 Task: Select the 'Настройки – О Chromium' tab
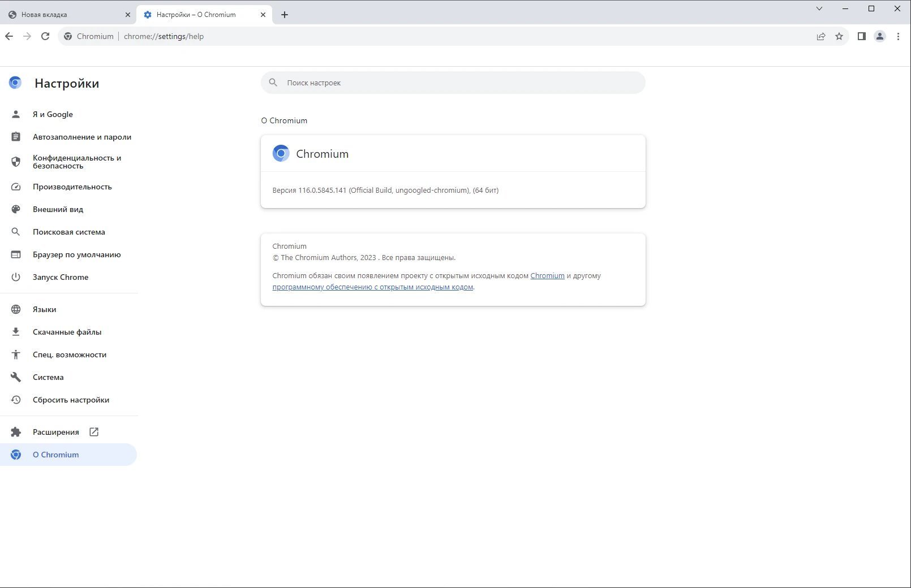click(x=204, y=15)
